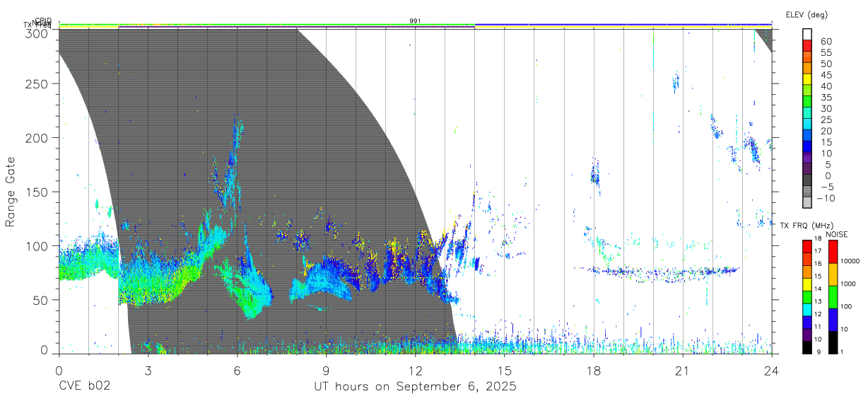Click the '60' label on ELEV scale
The image size is (868, 401).
[x=826, y=42]
